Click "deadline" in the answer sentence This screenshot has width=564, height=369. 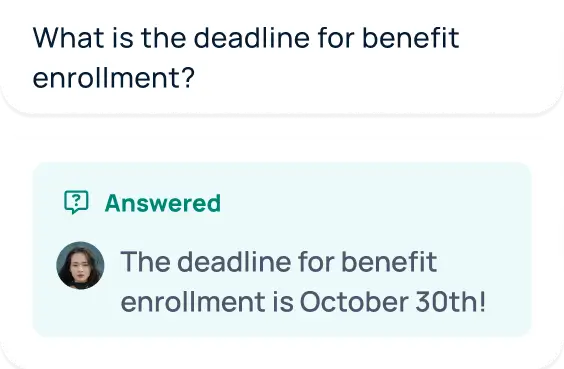coord(234,261)
